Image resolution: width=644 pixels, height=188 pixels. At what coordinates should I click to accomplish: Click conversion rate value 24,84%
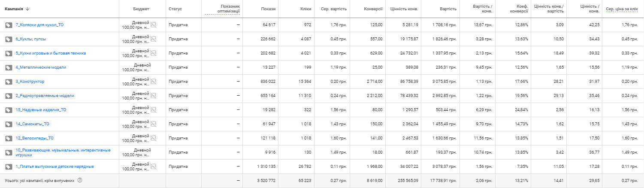click(521, 110)
